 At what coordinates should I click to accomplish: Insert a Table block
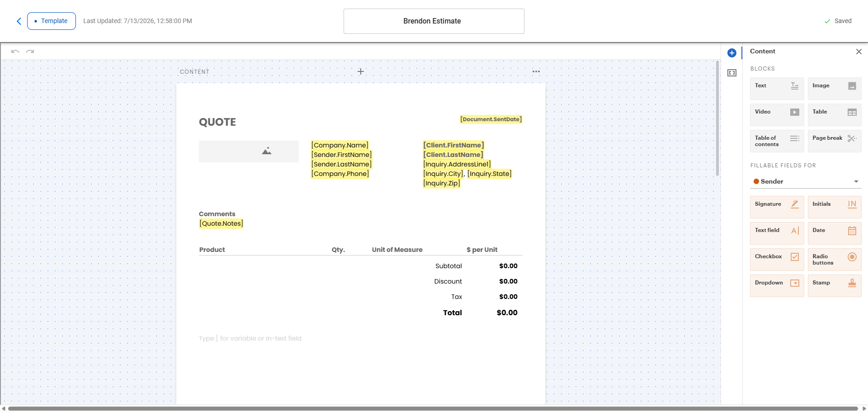point(835,115)
